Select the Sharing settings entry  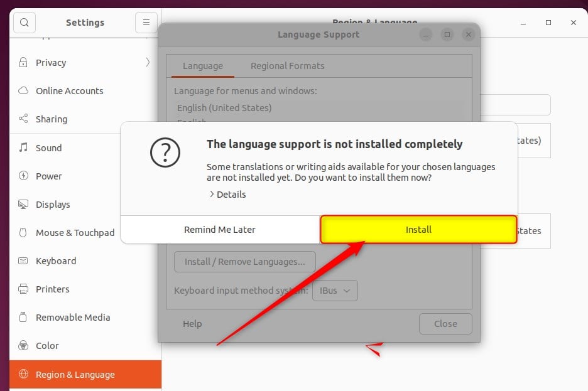[50, 119]
